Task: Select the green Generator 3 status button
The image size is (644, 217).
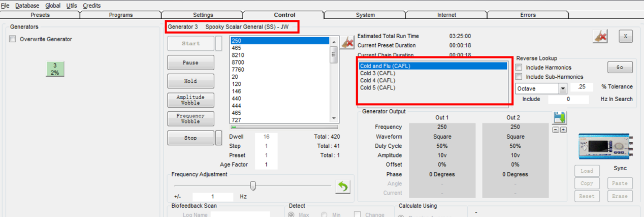Action: 55,69
